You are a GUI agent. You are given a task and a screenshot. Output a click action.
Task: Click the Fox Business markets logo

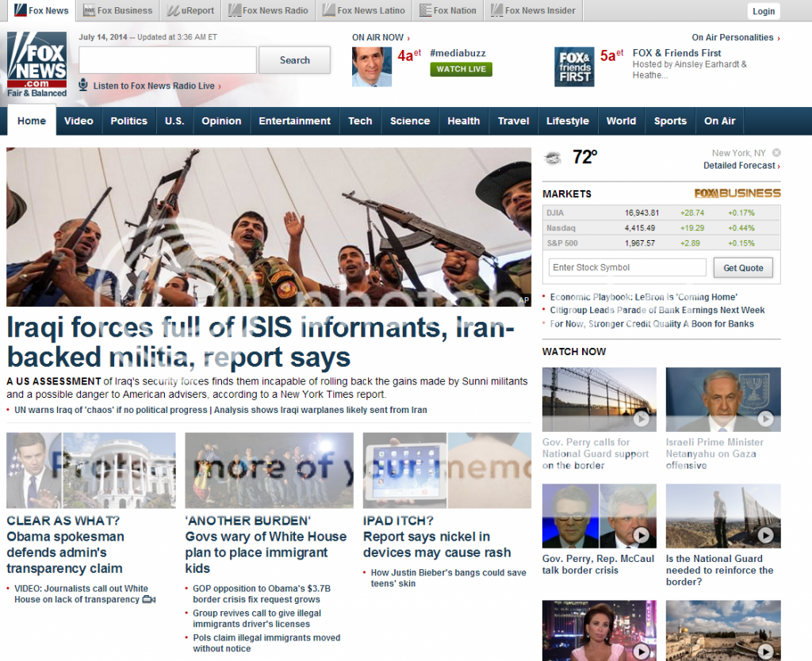[x=737, y=193]
